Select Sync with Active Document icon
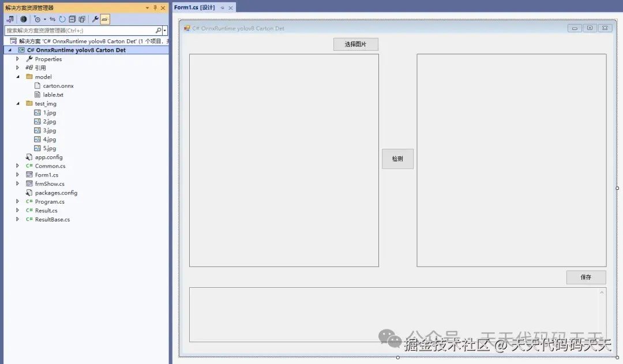Viewport: 623px width, 364px height. pyautogui.click(x=51, y=19)
